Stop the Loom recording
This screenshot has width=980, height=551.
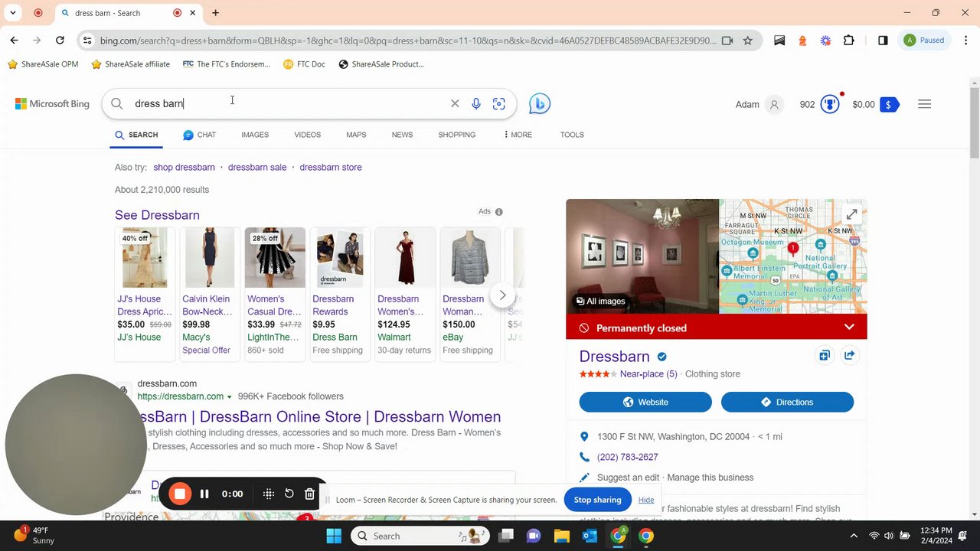[180, 494]
